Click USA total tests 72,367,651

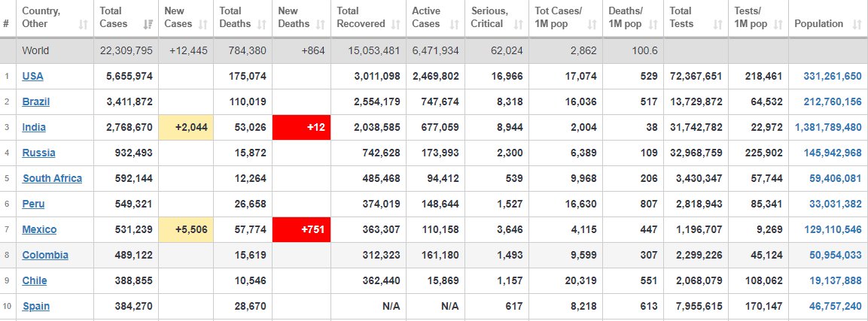696,76
